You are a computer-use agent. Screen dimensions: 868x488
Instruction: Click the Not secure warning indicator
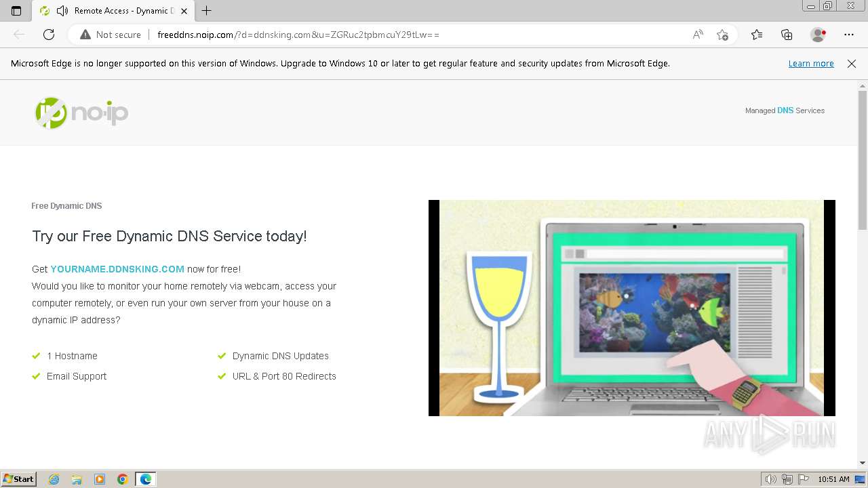coord(110,35)
